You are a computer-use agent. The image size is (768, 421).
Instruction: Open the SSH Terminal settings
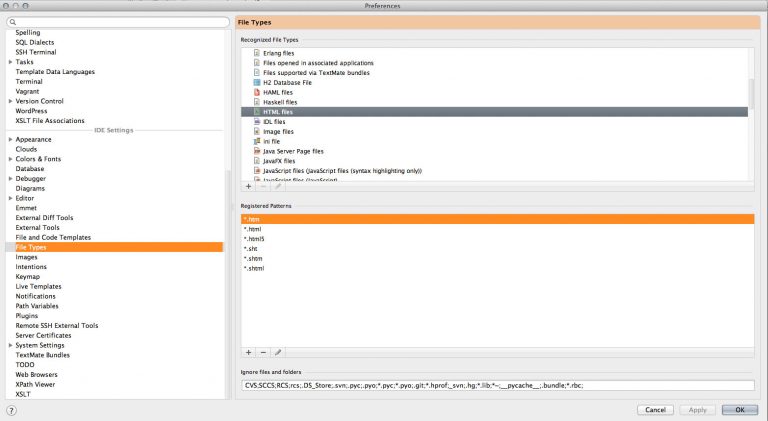[36, 52]
